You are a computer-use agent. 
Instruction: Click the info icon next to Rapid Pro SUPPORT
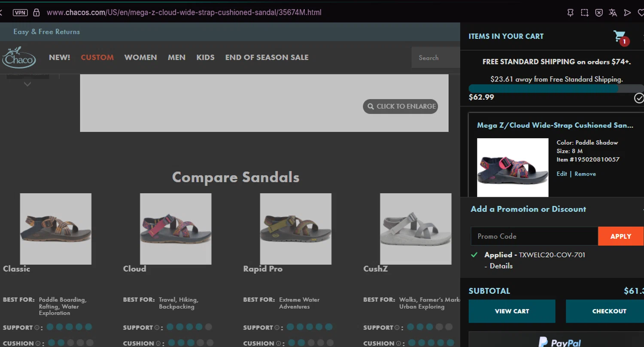277,328
